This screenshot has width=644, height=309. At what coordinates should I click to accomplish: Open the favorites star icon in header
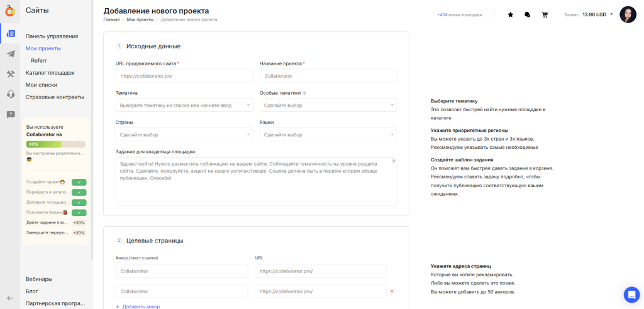tap(511, 14)
